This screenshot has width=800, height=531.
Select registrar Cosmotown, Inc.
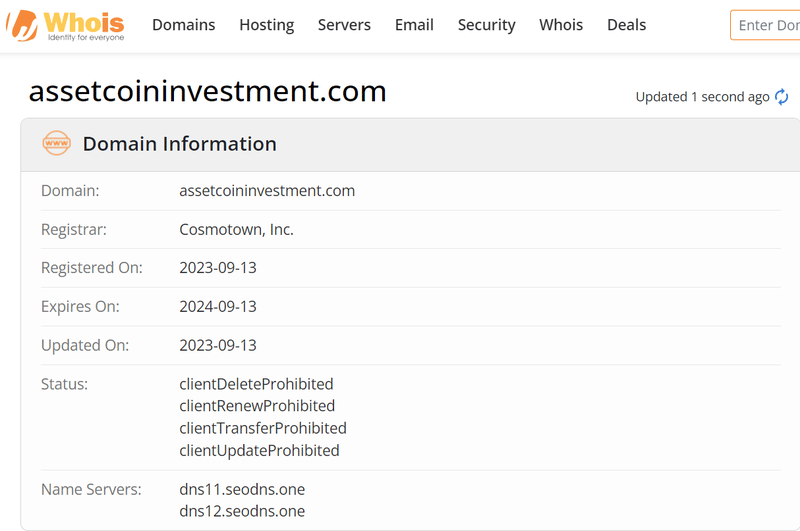coord(236,230)
